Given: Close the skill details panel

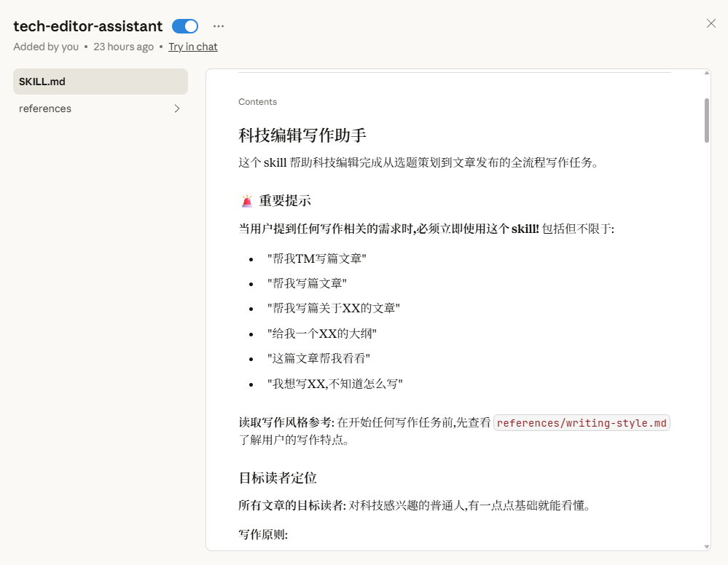Looking at the screenshot, I should [711, 23].
